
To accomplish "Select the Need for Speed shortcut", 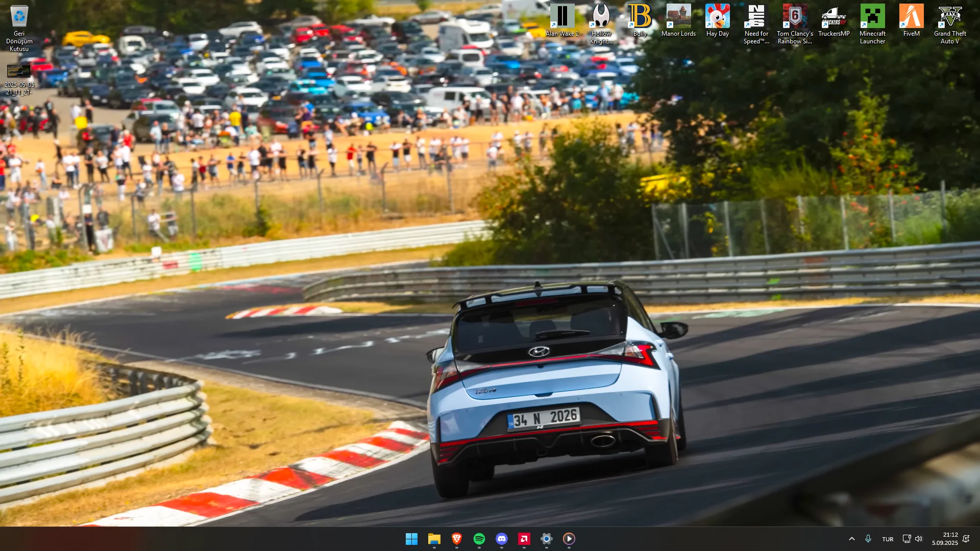I will point(756,24).
